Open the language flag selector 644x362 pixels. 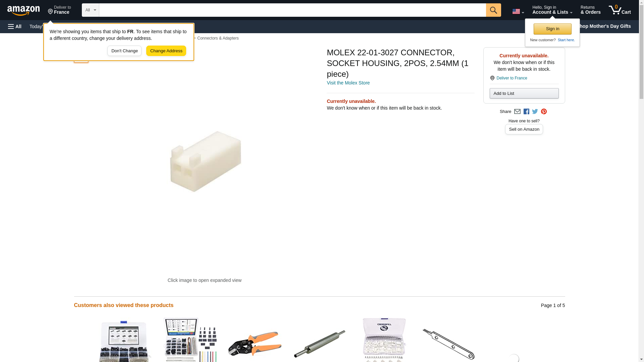[518, 11]
